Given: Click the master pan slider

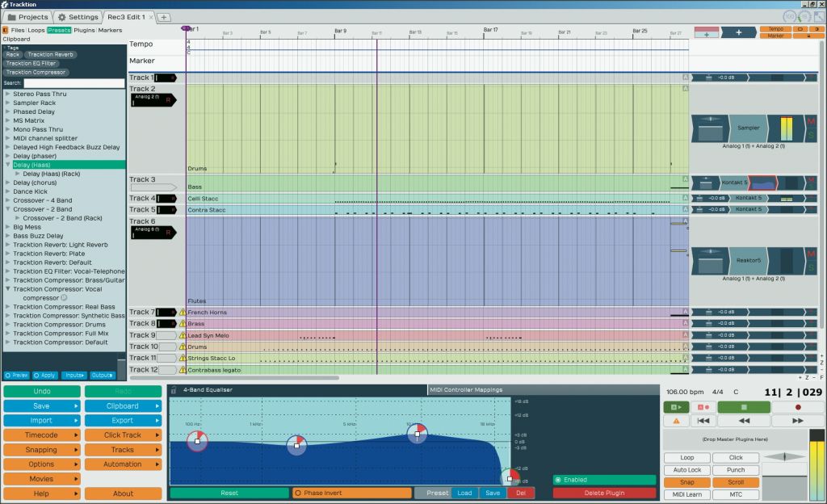Looking at the screenshot, I should (785, 456).
